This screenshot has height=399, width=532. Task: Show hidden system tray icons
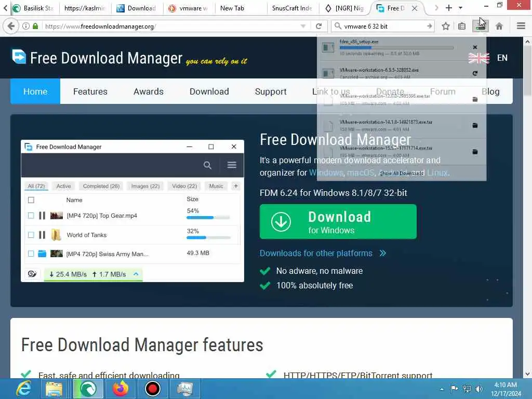click(x=442, y=389)
